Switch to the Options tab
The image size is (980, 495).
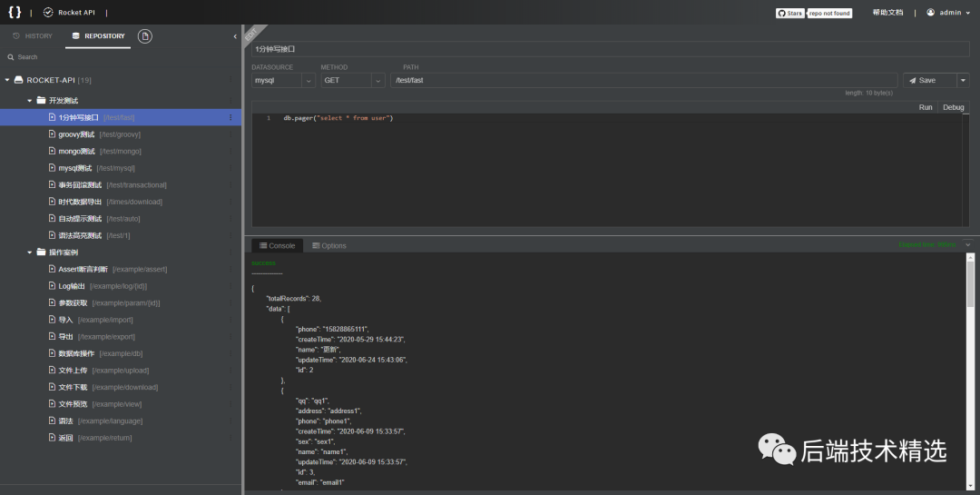(x=328, y=245)
